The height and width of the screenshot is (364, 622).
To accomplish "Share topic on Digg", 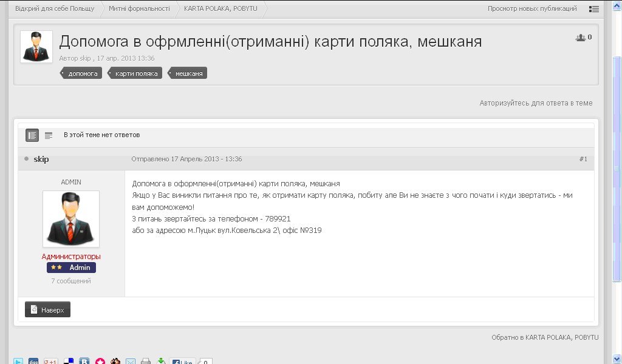I will point(33,362).
